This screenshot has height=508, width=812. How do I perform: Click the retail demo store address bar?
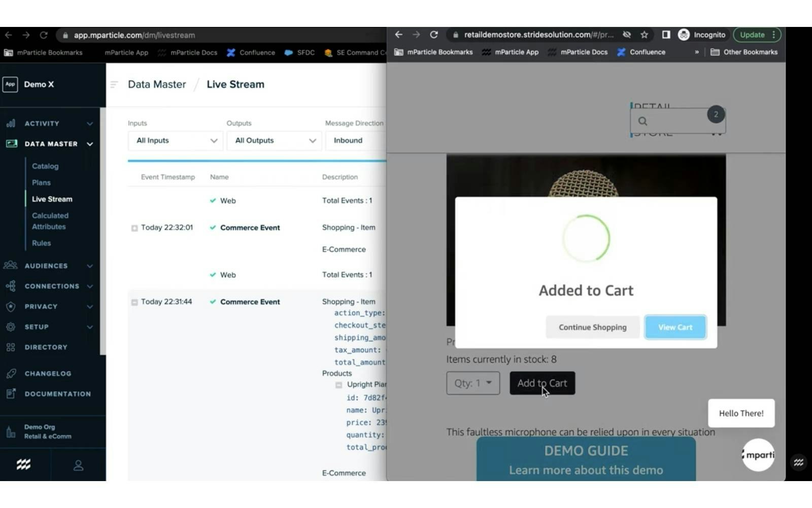(x=533, y=35)
